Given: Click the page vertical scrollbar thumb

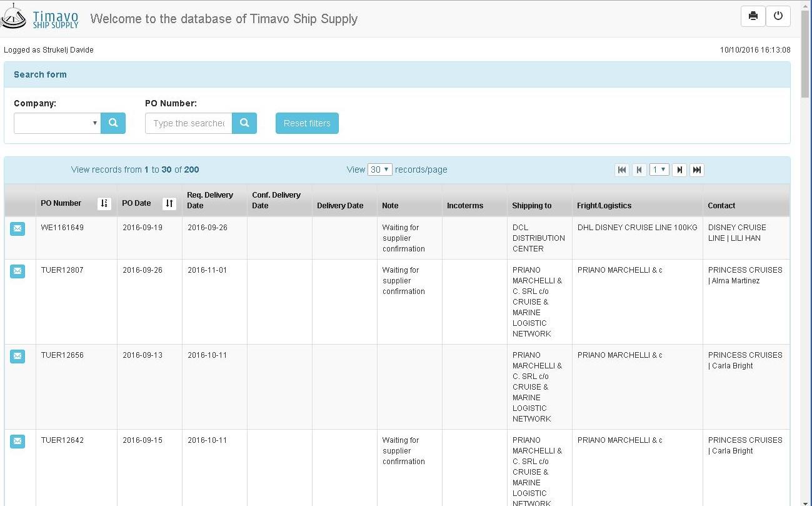Looking at the screenshot, I should pos(806,54).
